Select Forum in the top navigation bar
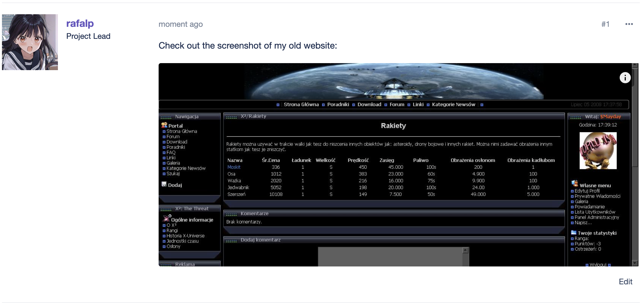Screen dimensions: 644x305 pyautogui.click(x=397, y=104)
